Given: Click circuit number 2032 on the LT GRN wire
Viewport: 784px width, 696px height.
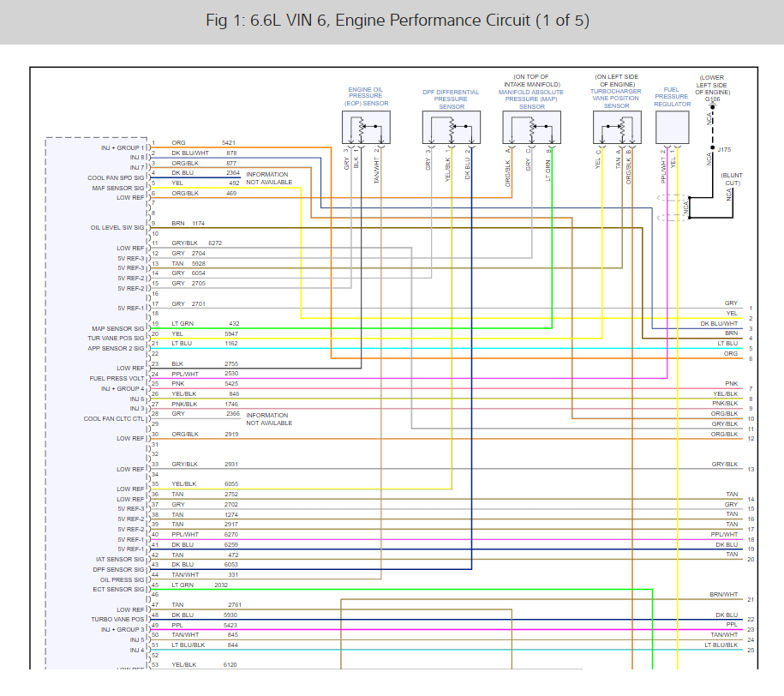Looking at the screenshot, I should pyautogui.click(x=221, y=585).
